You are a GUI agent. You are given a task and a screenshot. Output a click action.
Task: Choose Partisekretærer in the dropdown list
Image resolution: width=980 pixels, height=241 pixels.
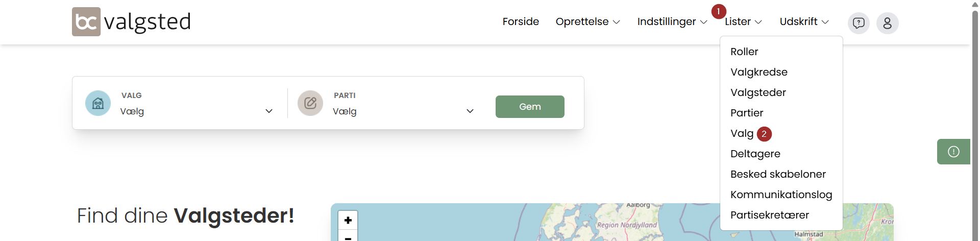click(x=769, y=215)
